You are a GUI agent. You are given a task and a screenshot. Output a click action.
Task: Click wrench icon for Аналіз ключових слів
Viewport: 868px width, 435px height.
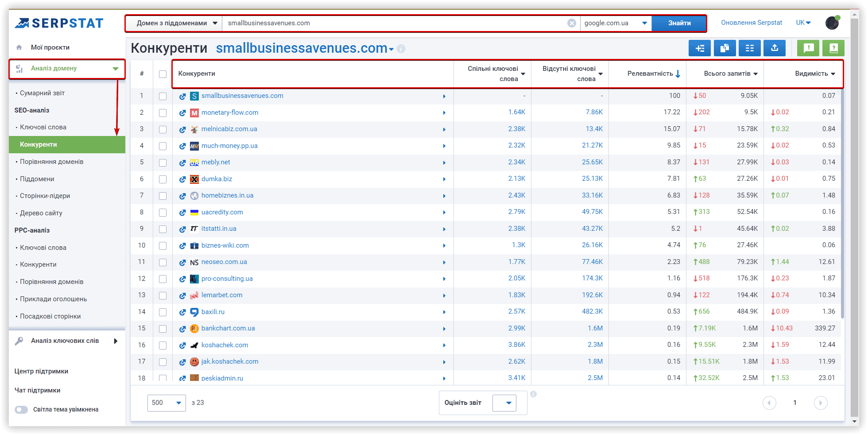coord(19,341)
